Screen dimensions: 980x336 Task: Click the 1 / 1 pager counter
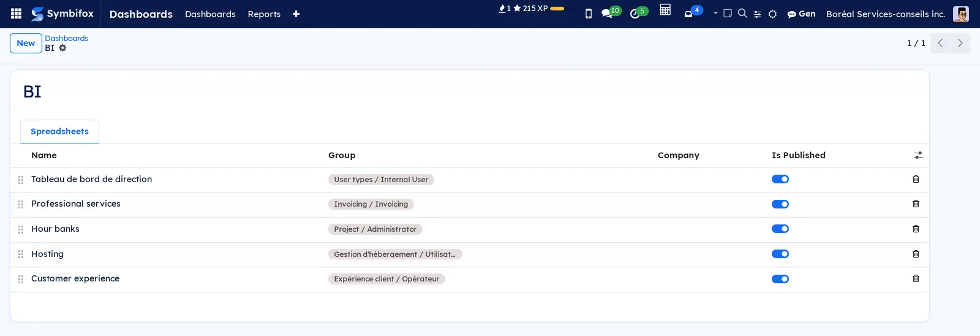click(916, 43)
